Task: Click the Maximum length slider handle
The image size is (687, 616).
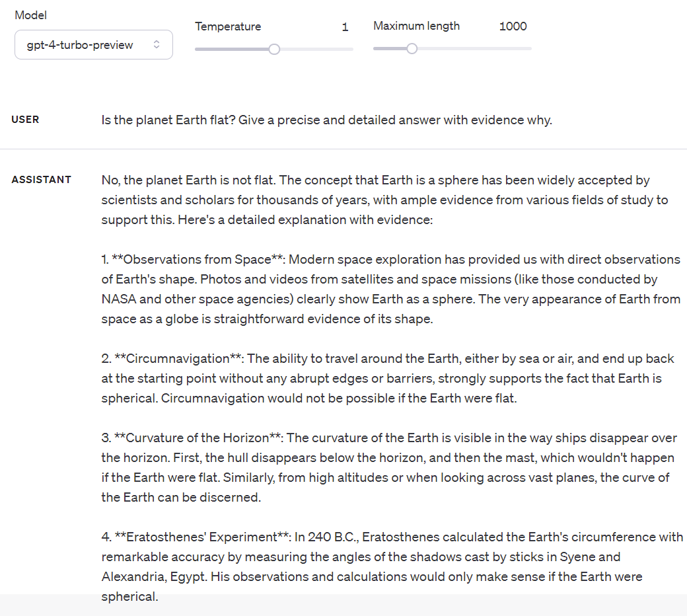Action: (x=412, y=49)
